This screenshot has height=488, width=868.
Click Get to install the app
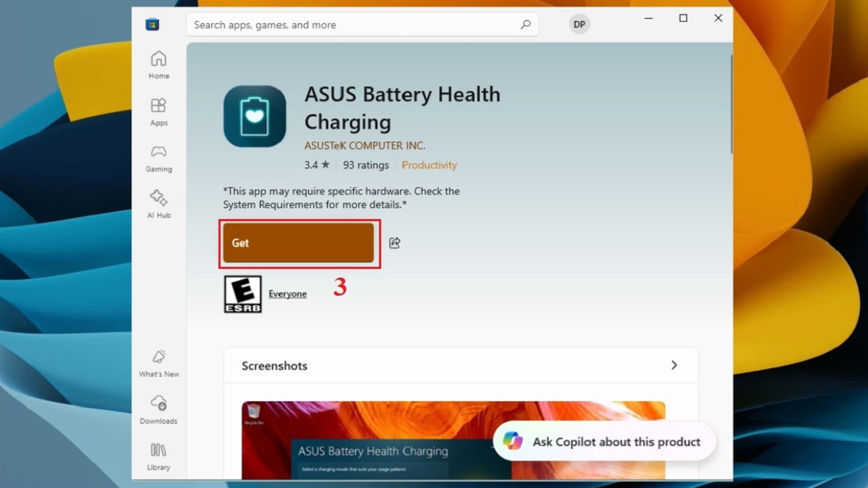tap(299, 244)
